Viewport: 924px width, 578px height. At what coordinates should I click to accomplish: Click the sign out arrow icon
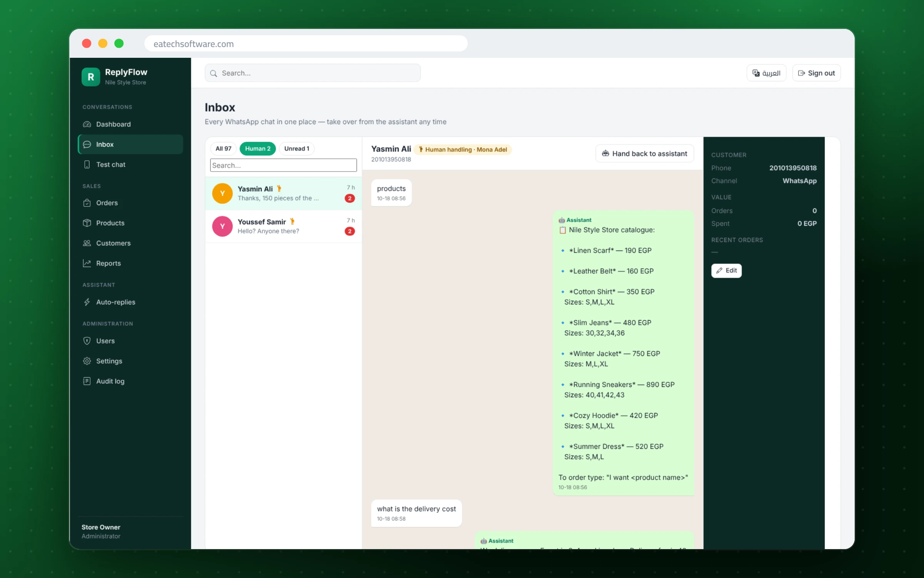click(x=802, y=73)
